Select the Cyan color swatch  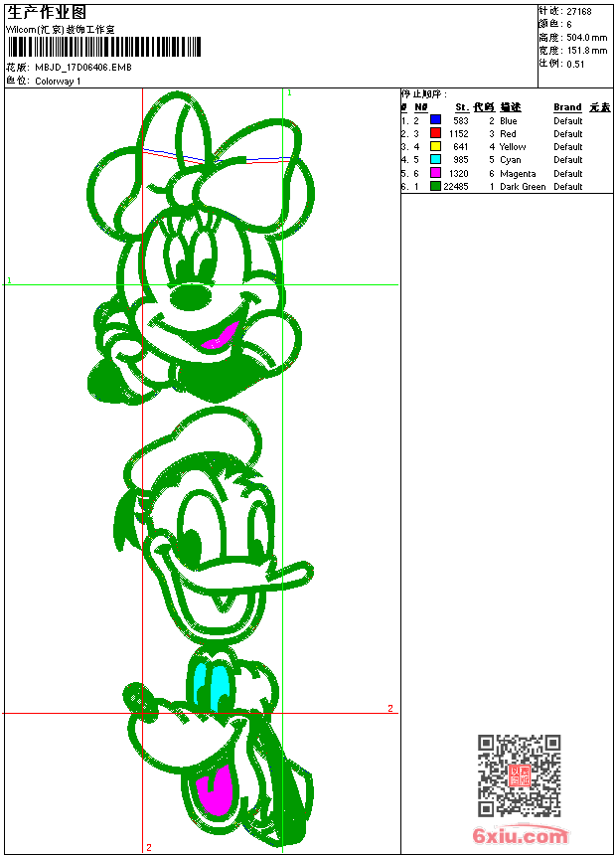435,159
